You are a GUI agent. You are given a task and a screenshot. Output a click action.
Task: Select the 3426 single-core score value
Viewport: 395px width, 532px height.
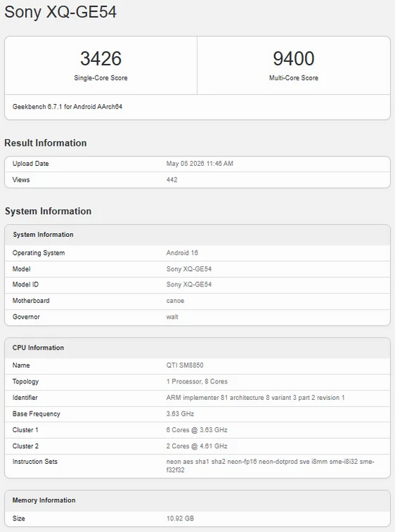[x=101, y=58]
